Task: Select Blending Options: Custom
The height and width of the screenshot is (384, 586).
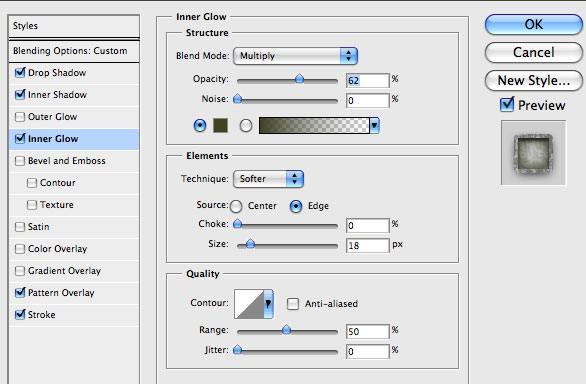Action: [x=74, y=51]
